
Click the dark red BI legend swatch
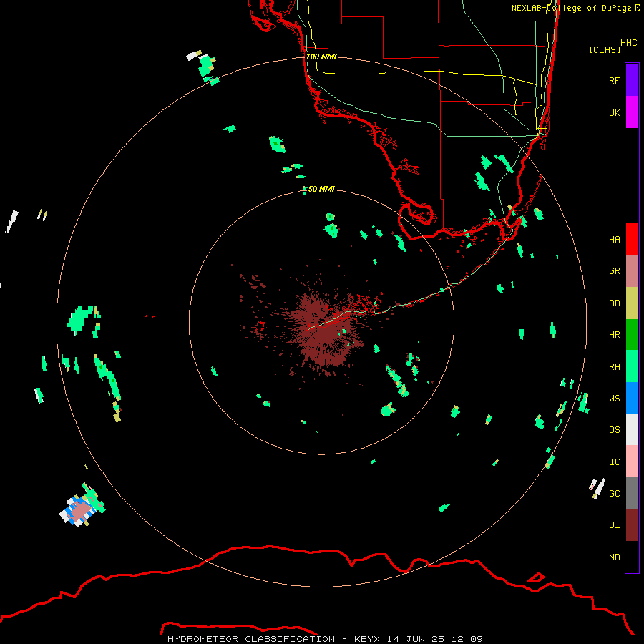pos(632,525)
